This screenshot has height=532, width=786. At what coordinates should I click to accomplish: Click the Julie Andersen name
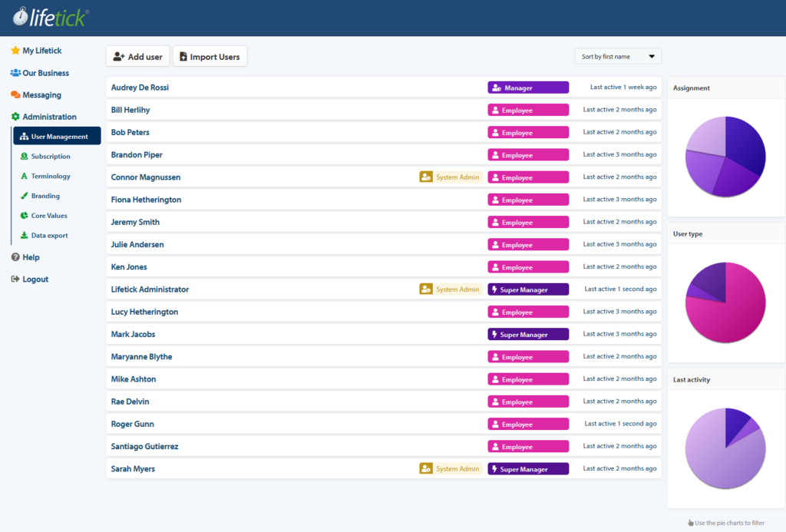(137, 244)
